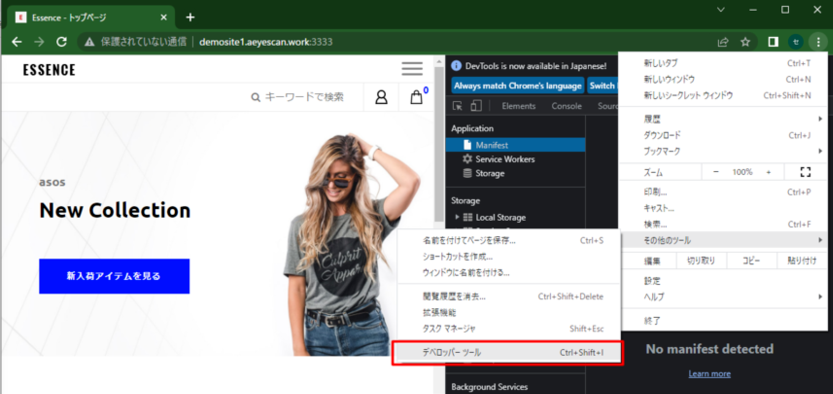Choose ショートカットを作成...
The height and width of the screenshot is (394, 833).
[x=509, y=257]
